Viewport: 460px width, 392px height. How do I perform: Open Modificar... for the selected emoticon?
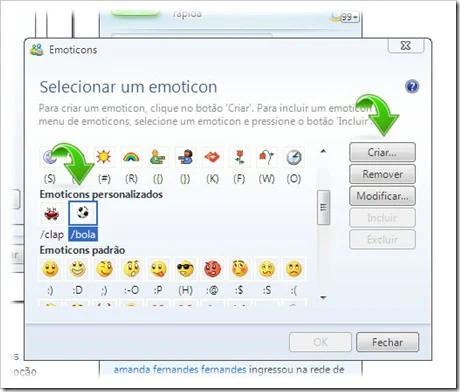382,196
